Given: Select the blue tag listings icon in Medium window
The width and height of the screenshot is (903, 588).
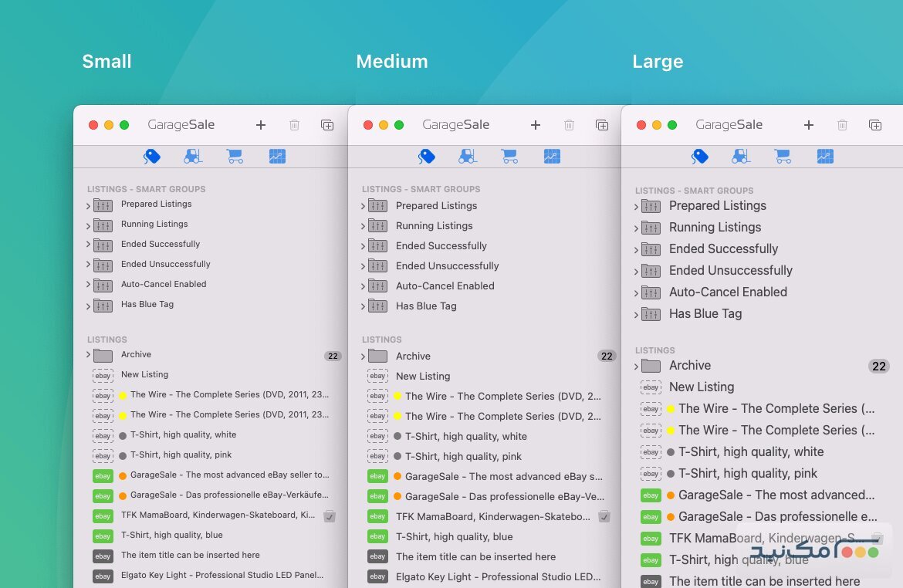Looking at the screenshot, I should (x=427, y=157).
